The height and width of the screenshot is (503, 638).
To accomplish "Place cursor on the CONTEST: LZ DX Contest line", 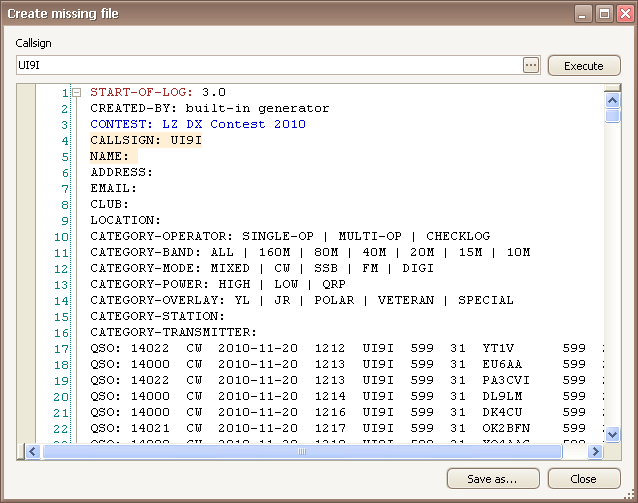I will tap(198, 124).
